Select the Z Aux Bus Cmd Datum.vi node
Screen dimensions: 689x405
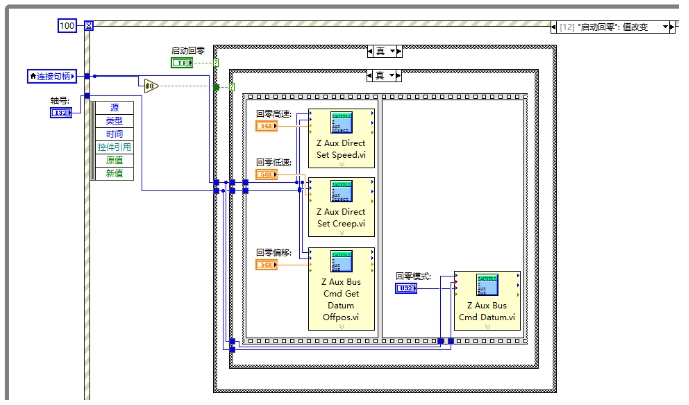[x=487, y=301]
